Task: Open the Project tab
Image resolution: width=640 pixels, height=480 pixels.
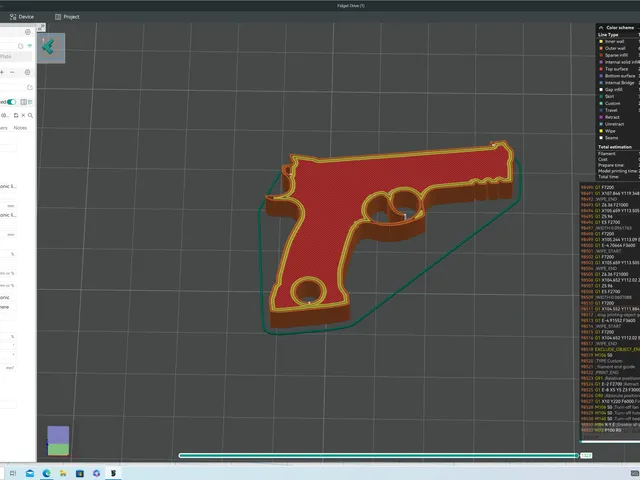Action: coord(67,17)
